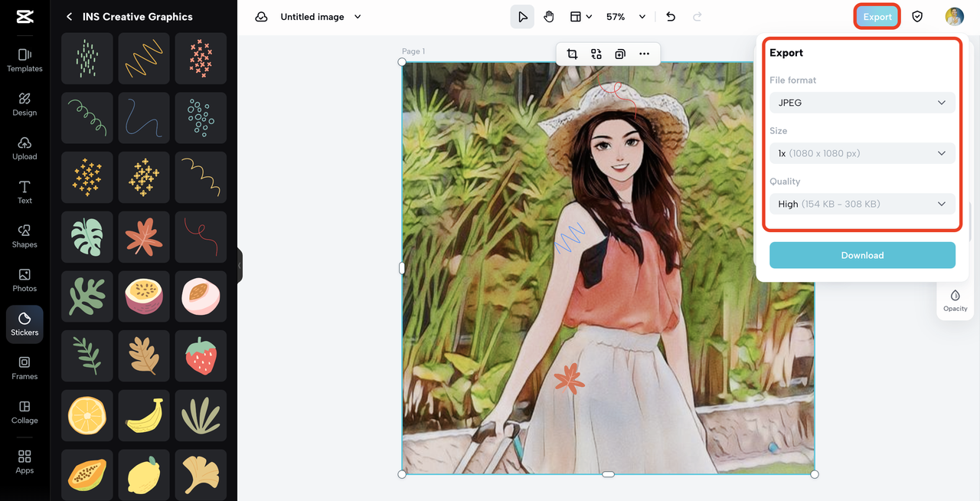Select the hand pan tool
The height and width of the screenshot is (501, 980).
point(549,17)
